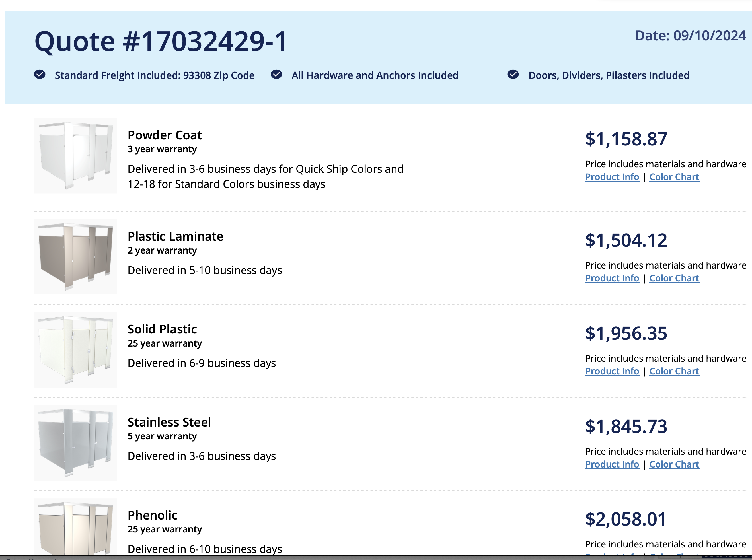Click the Phenolic product title

[152, 515]
